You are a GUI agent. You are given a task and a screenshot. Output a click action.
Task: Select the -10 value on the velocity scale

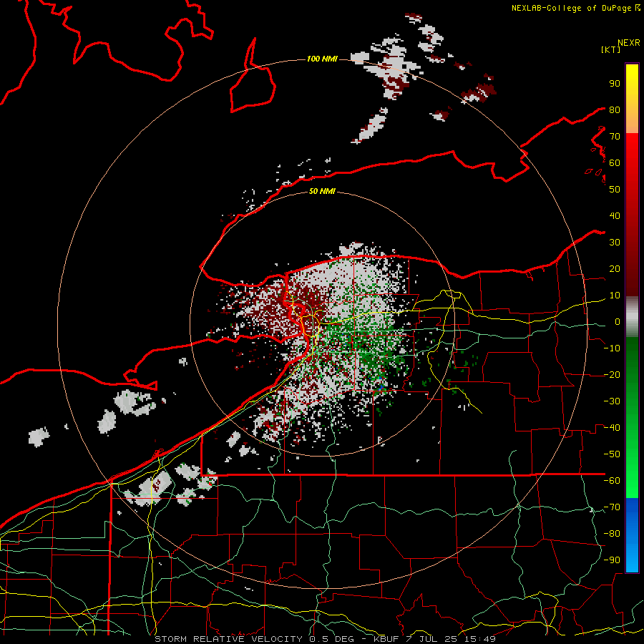tap(612, 348)
